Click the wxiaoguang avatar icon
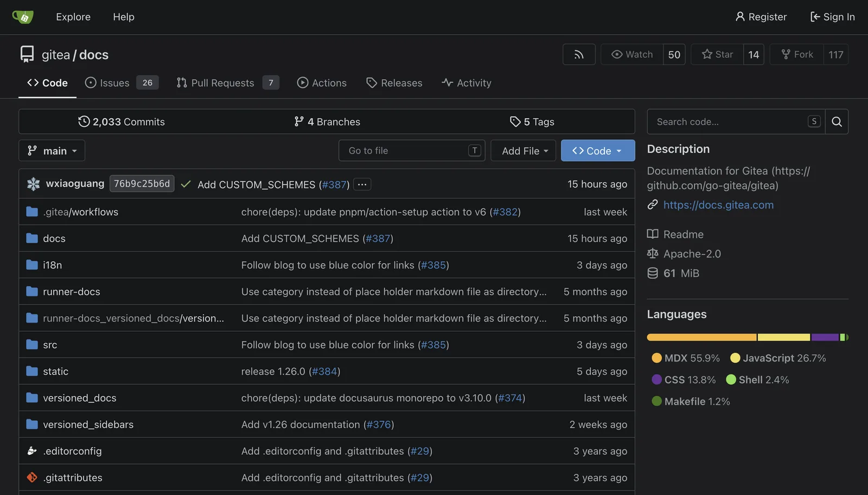 coord(33,184)
